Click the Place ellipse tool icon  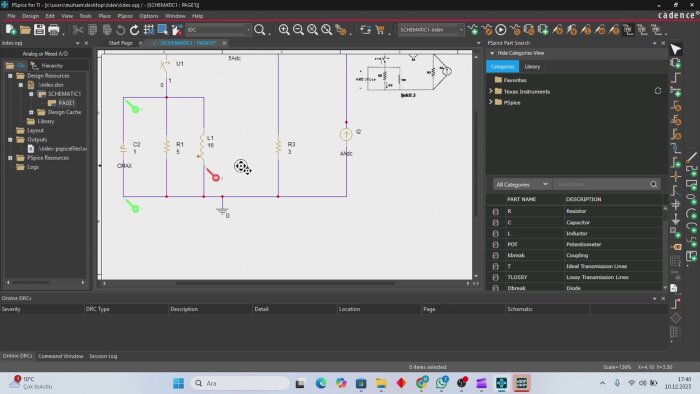pyautogui.click(x=691, y=199)
